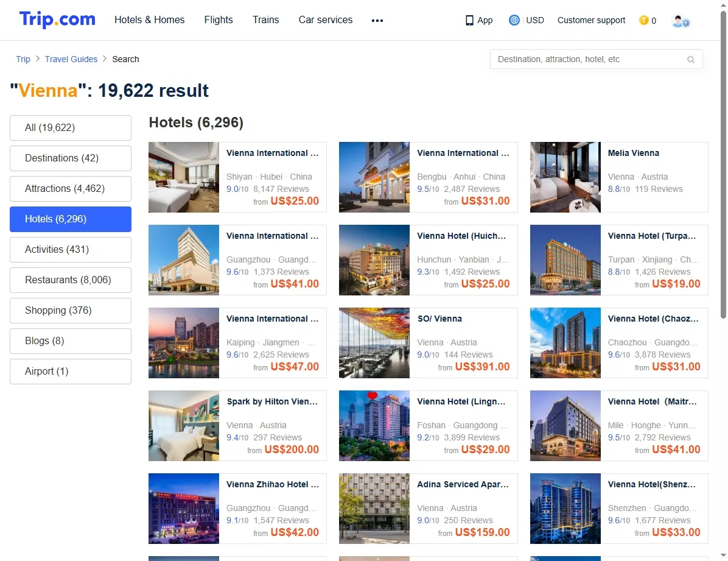
Task: Click Vienna Zhihao Hotel title
Action: pos(273,484)
